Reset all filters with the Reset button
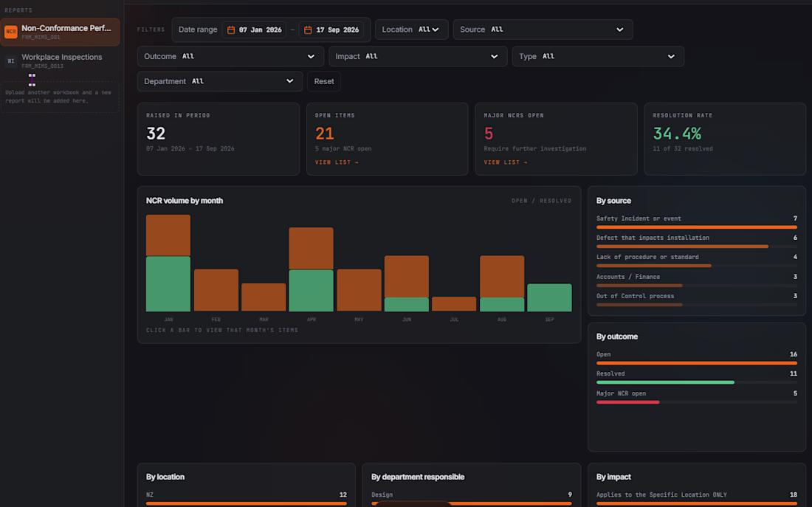The width and height of the screenshot is (812, 507). [323, 81]
